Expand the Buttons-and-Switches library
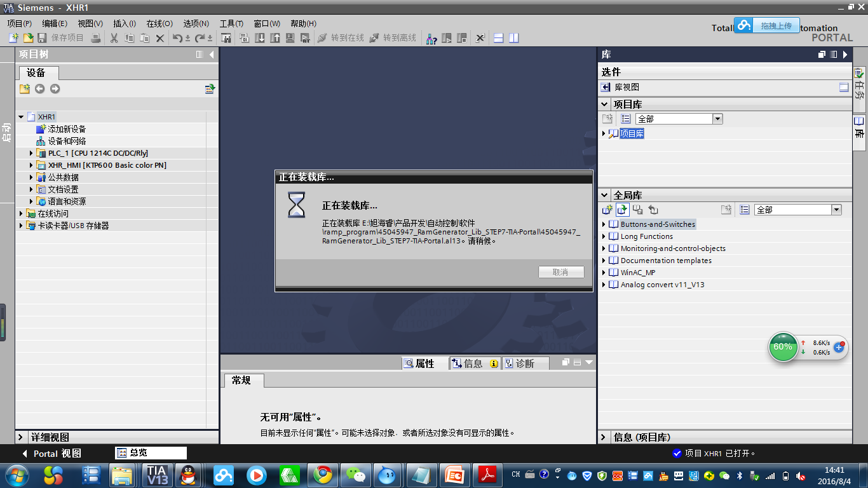The image size is (868, 488). 604,224
